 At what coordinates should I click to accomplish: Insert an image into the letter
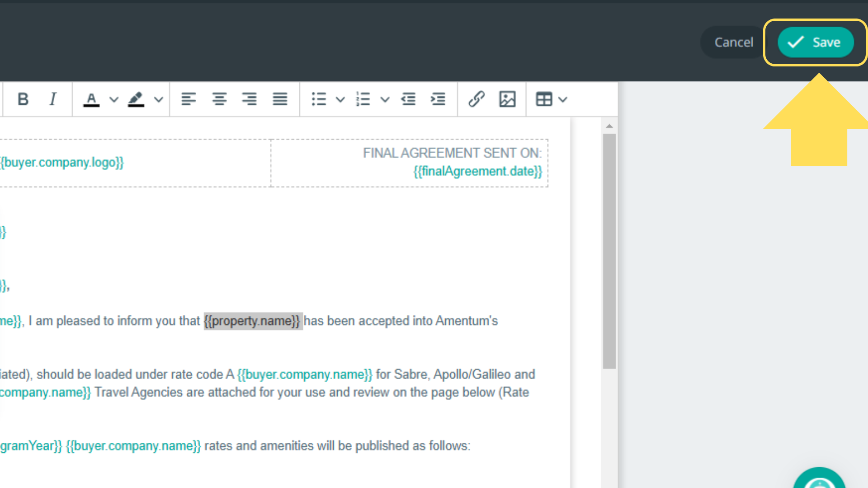coord(507,99)
